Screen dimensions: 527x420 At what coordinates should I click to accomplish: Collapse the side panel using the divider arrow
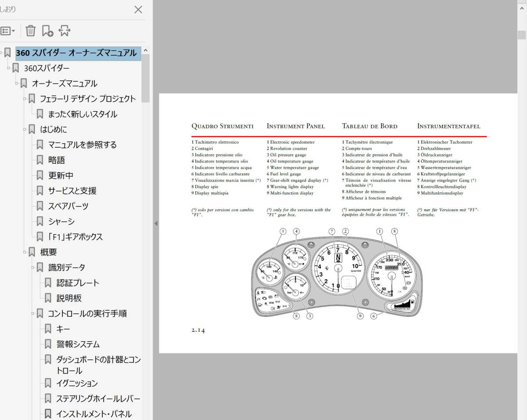155,224
